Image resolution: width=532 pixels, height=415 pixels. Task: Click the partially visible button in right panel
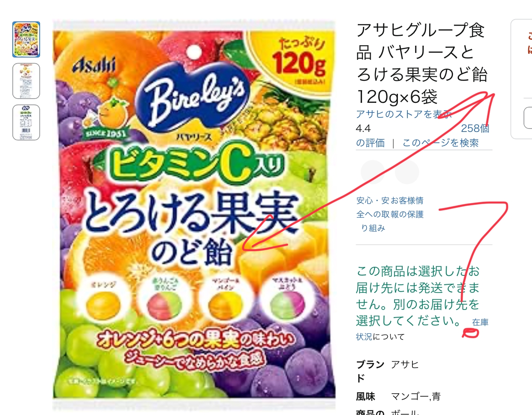pyautogui.click(x=528, y=118)
